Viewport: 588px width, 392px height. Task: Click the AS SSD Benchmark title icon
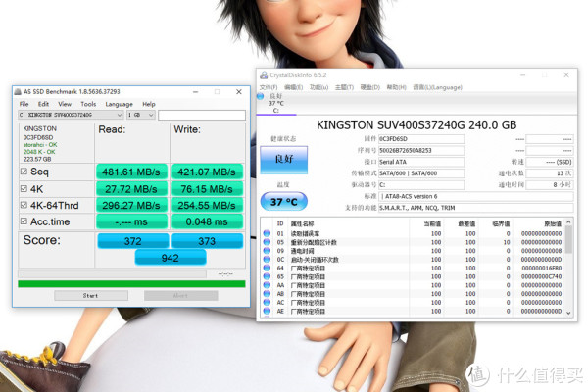pyautogui.click(x=18, y=91)
